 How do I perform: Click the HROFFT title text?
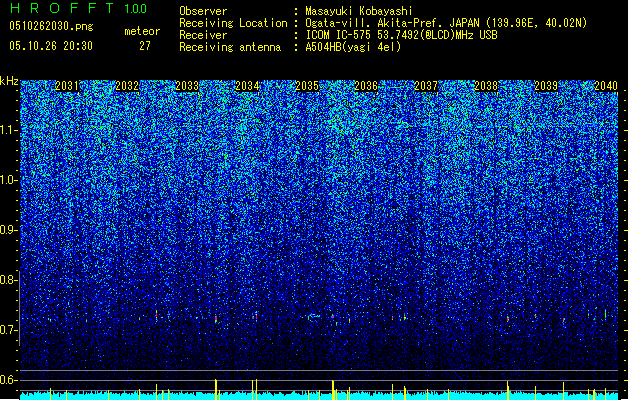tap(63, 8)
